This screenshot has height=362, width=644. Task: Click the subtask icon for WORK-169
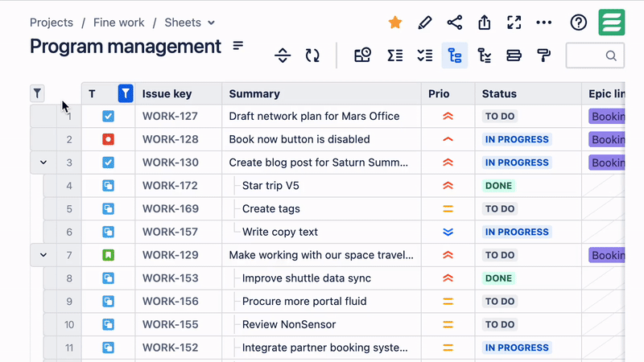[x=109, y=209]
